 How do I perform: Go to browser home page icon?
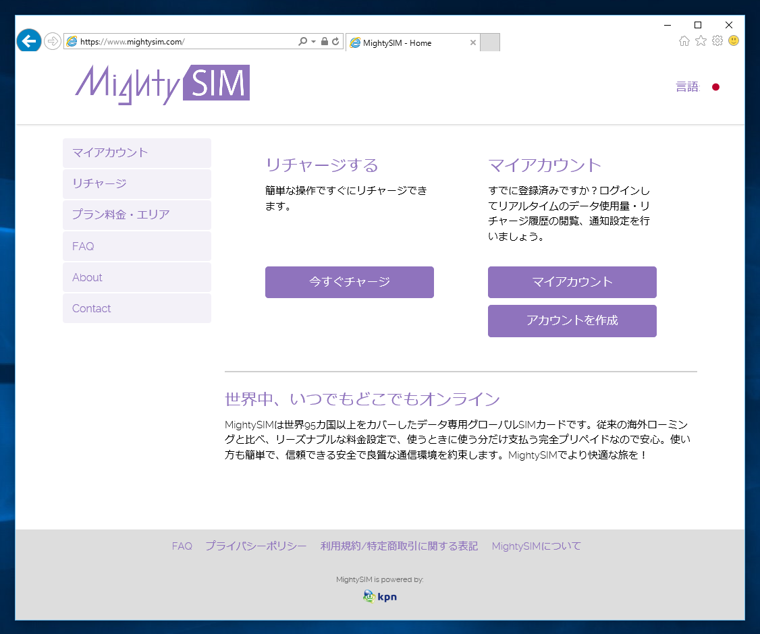click(x=684, y=41)
